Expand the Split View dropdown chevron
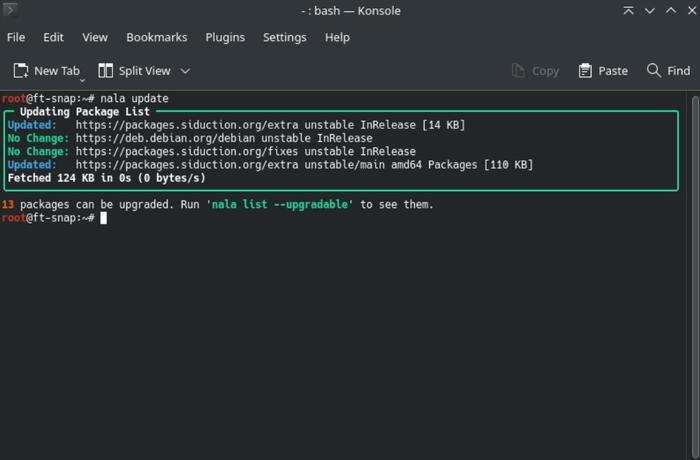Viewport: 700px width, 460px height. 185,71
